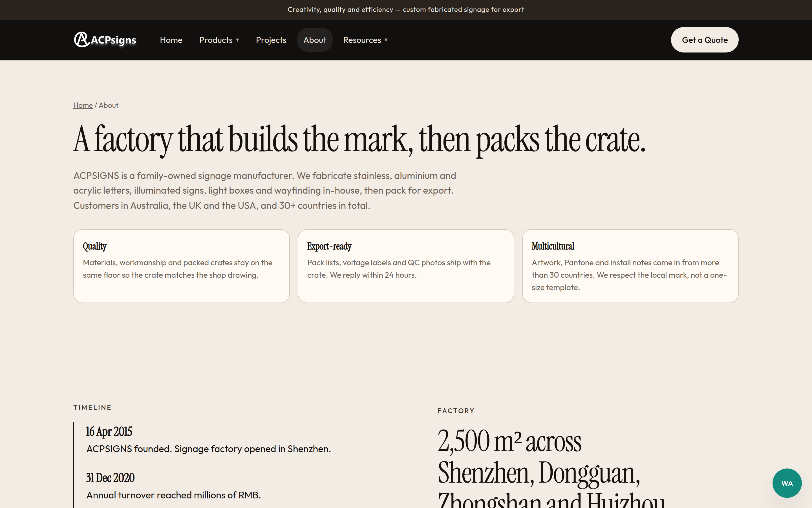Click the FACTORY section label
This screenshot has height=508, width=812.
pyautogui.click(x=456, y=411)
